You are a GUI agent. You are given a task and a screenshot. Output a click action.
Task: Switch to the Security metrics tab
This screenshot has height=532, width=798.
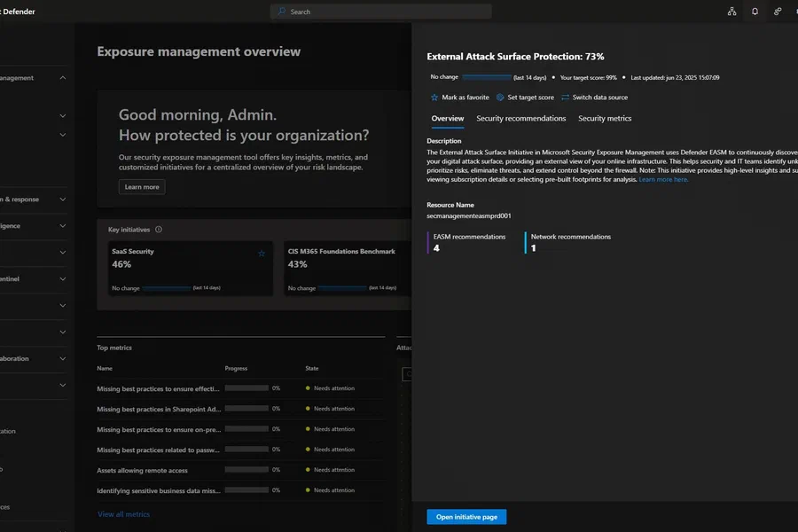(x=605, y=118)
